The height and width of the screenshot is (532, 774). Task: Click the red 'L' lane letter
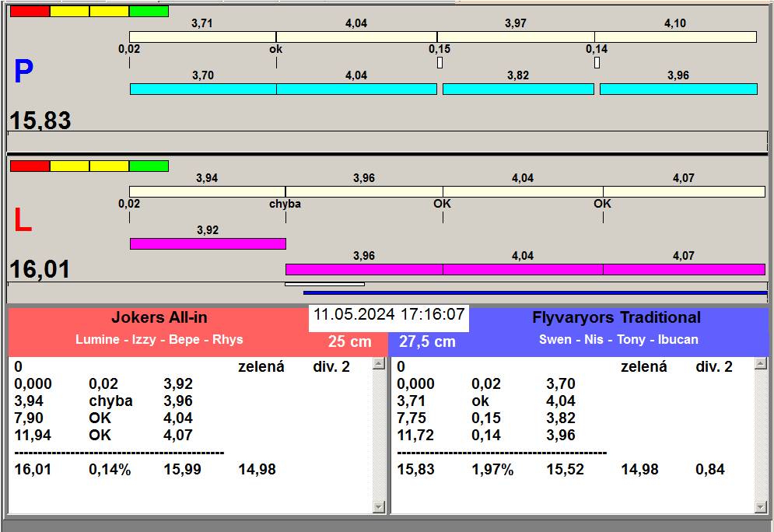23,220
